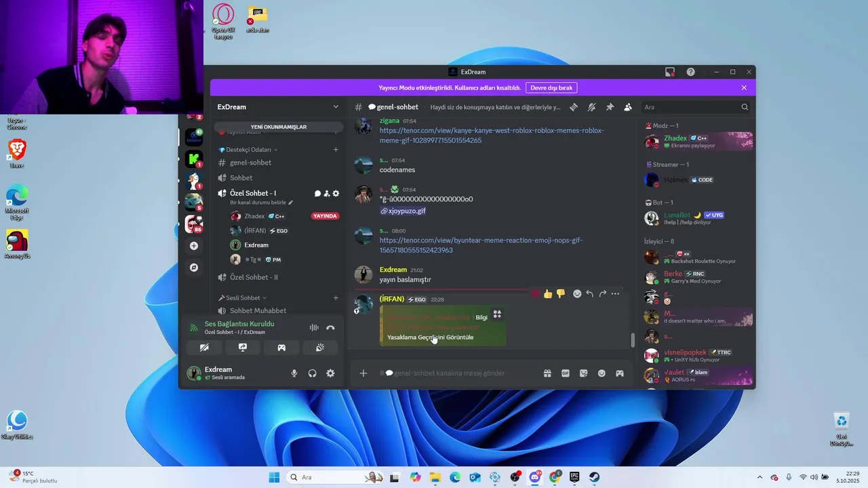Image resolution: width=868 pixels, height=488 pixels.
Task: Open chat for Özel Sohbet - I
Action: point(317,193)
